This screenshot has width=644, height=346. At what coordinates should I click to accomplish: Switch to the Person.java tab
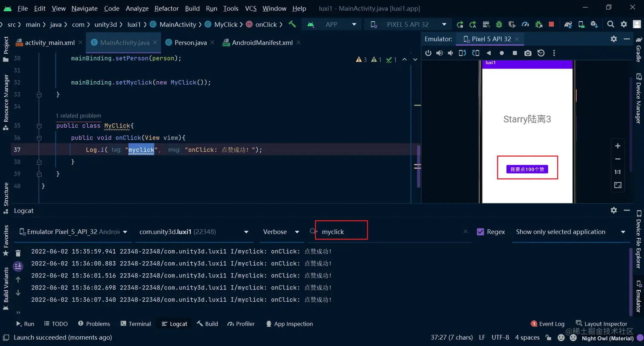pyautogui.click(x=190, y=43)
